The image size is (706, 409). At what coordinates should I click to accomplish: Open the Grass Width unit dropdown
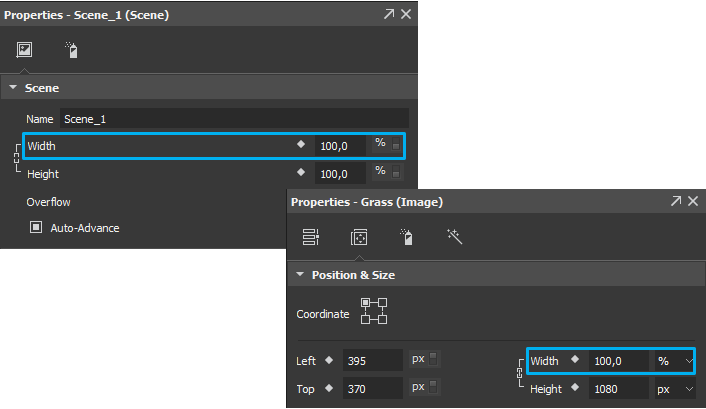click(x=674, y=361)
